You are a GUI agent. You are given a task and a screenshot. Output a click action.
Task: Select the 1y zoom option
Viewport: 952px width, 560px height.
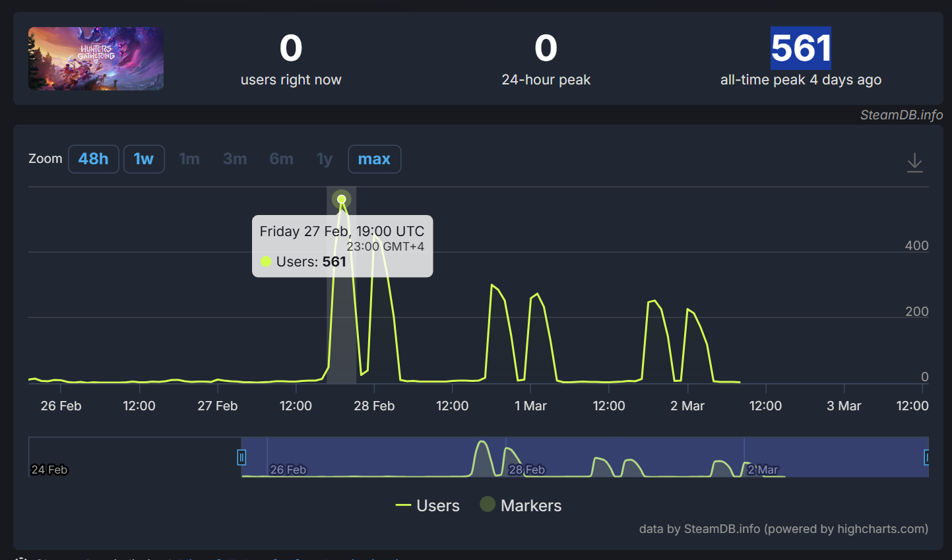tap(325, 159)
